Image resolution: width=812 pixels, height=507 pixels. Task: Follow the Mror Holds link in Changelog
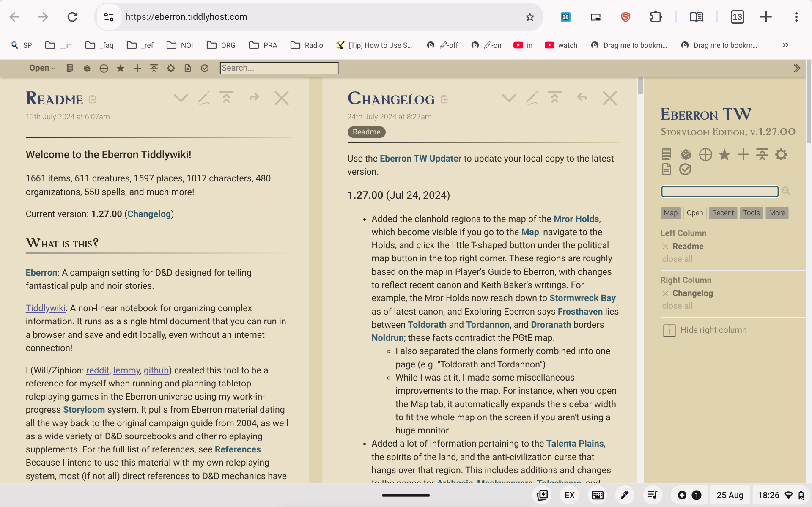576,219
